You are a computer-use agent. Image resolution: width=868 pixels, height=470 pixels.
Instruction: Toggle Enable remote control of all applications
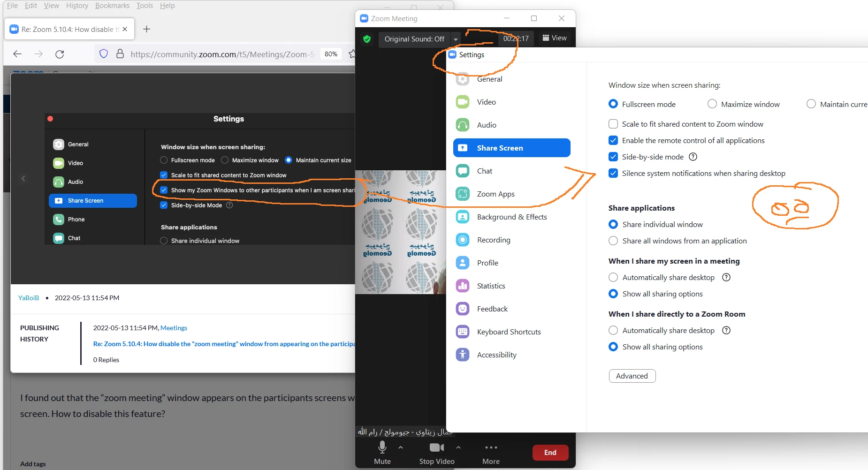613,140
